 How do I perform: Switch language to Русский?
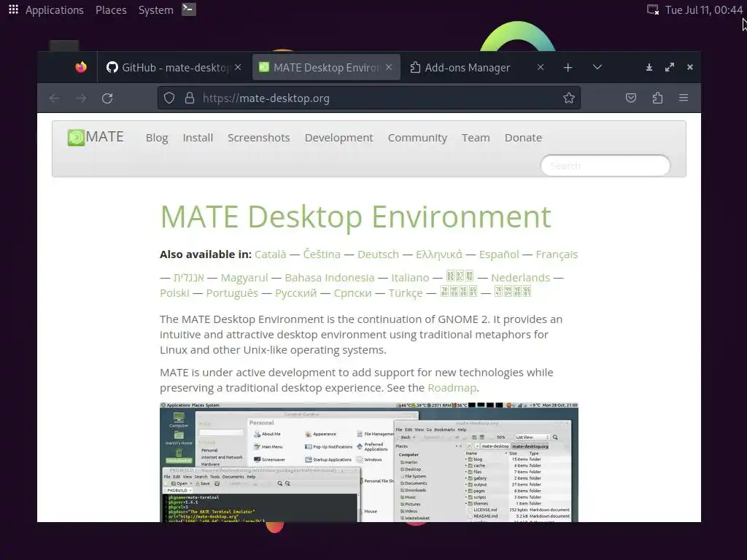point(296,293)
